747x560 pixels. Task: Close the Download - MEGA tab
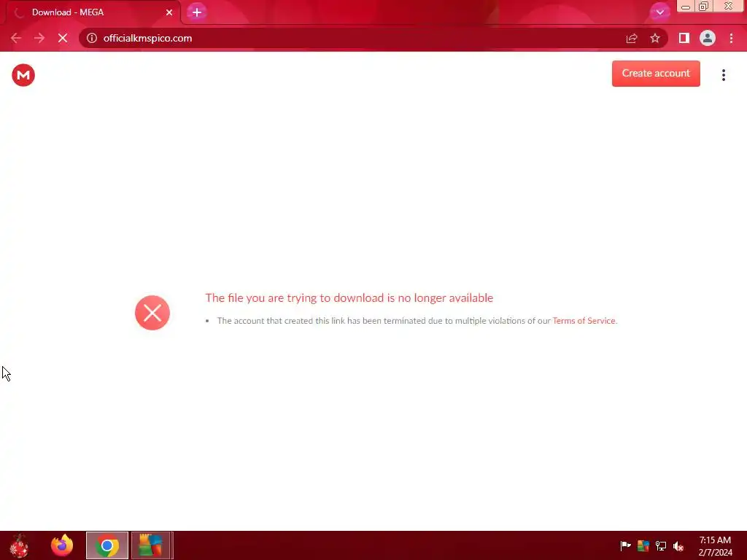(169, 12)
